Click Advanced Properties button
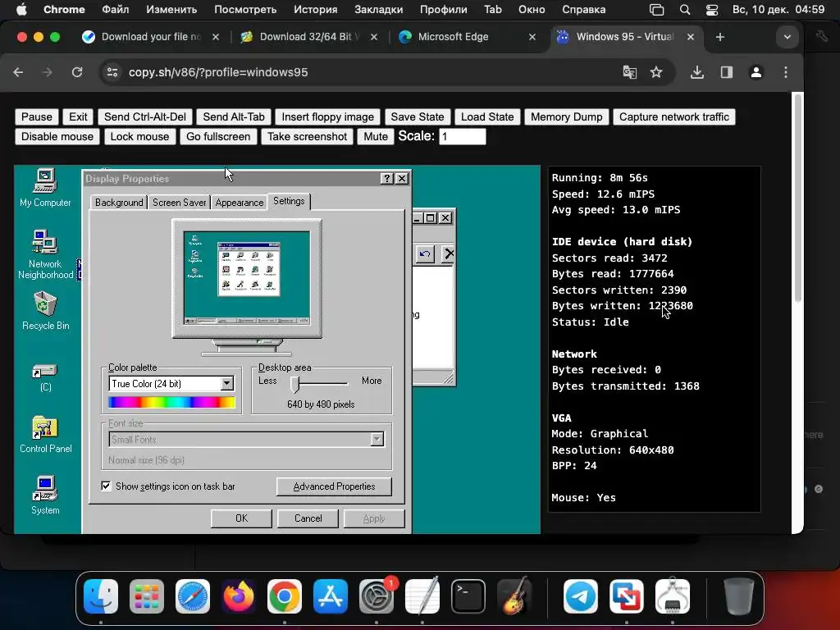The image size is (840, 630). [x=334, y=486]
